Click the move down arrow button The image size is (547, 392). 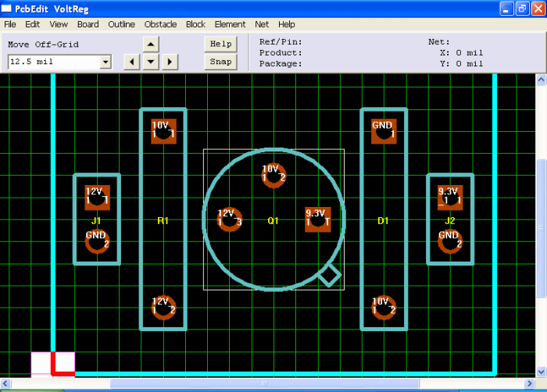point(151,62)
